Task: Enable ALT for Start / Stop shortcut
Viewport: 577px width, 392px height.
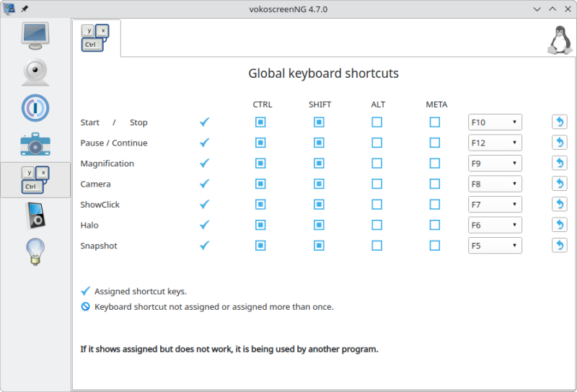Action: 376,122
